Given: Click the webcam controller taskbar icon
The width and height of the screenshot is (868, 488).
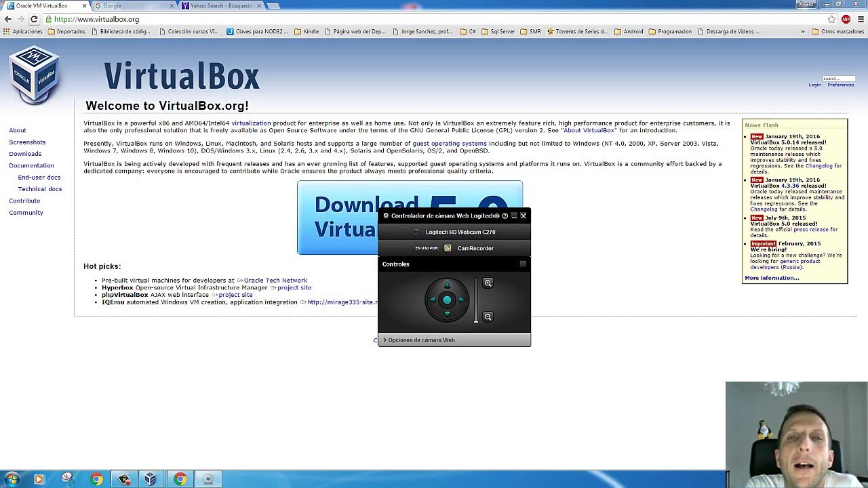Looking at the screenshot, I should (x=208, y=479).
